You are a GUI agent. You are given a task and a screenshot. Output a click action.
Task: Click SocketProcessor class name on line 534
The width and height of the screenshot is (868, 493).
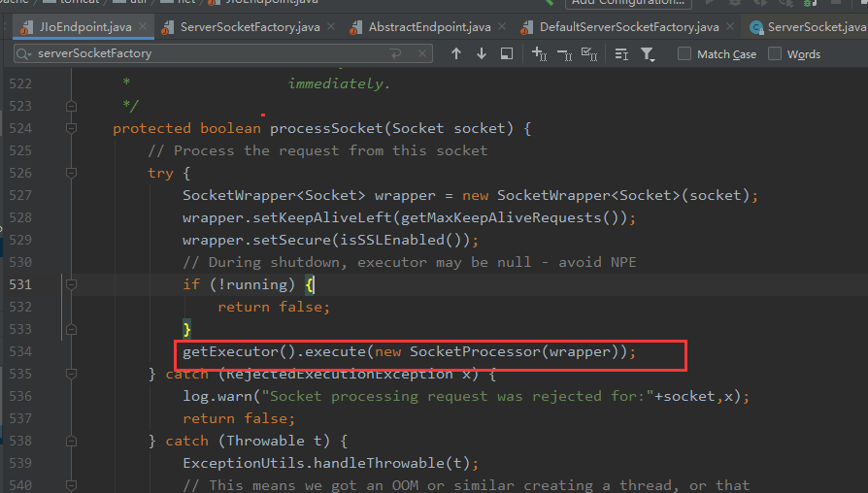click(x=475, y=351)
